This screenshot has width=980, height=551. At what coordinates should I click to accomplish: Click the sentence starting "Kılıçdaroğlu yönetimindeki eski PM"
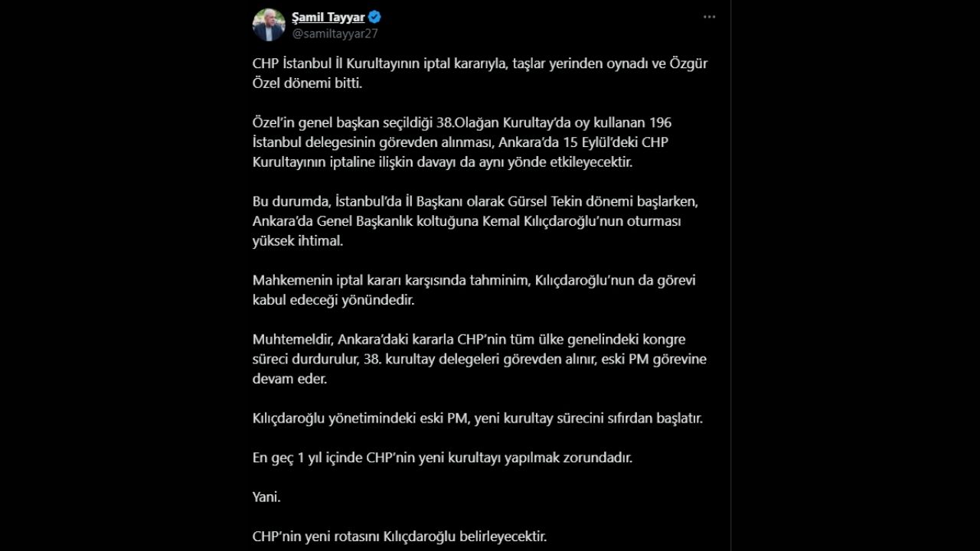tap(477, 419)
